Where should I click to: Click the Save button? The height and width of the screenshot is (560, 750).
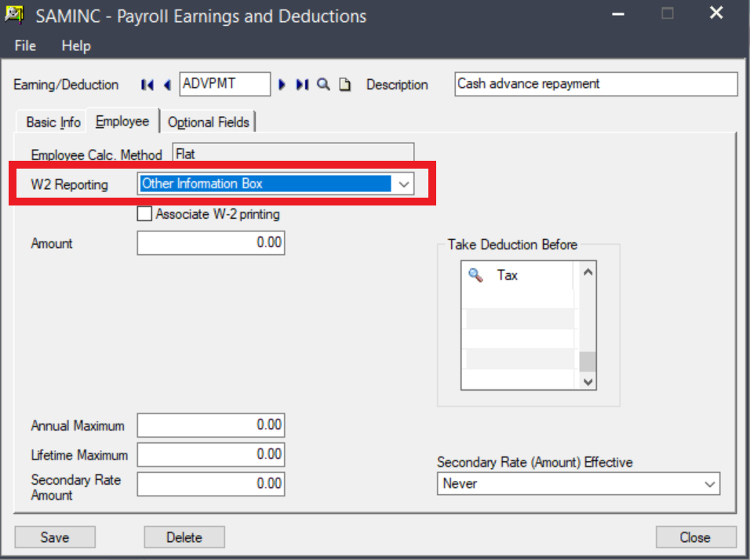(55, 537)
